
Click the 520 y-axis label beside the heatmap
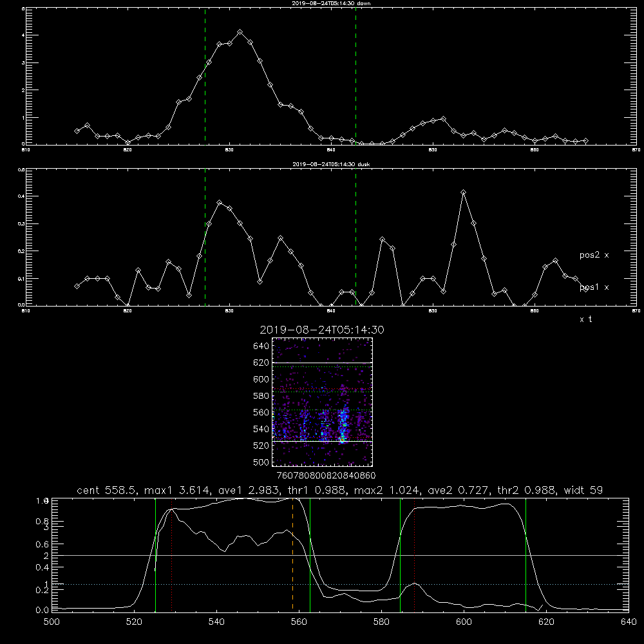tap(261, 446)
